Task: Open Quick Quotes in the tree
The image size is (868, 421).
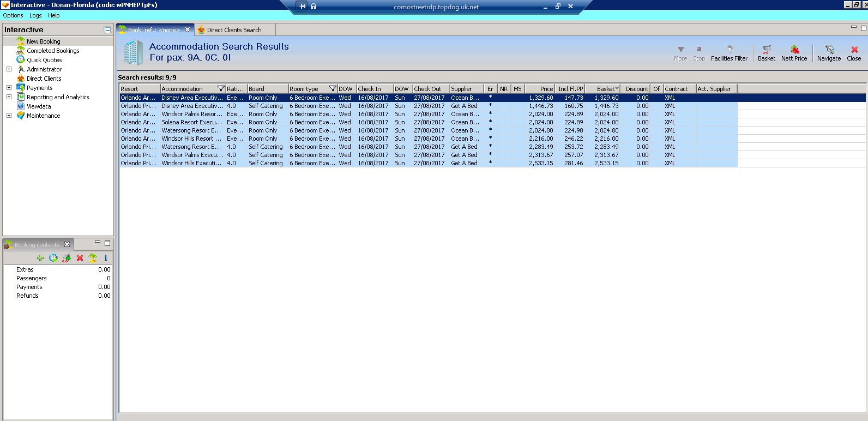Action: point(44,60)
